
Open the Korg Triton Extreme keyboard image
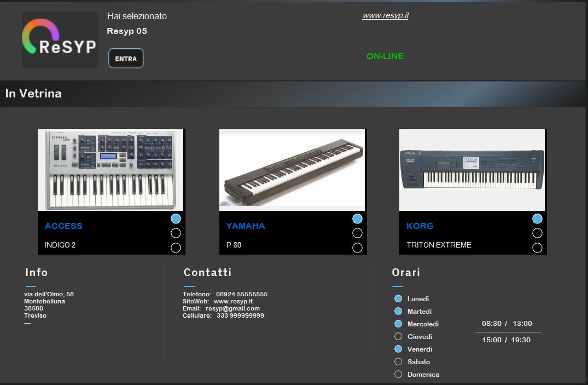(x=472, y=170)
